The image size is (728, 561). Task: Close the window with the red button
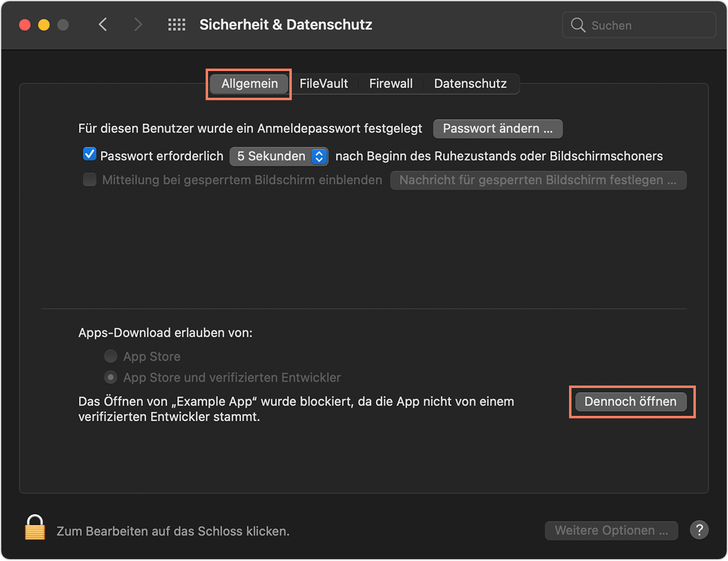[x=25, y=25]
